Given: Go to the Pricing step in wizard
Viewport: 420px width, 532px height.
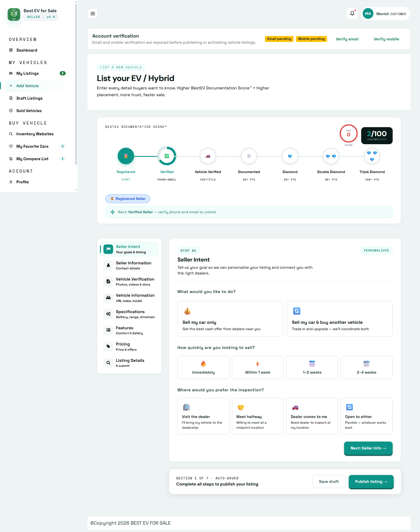Looking at the screenshot, I should (129, 347).
